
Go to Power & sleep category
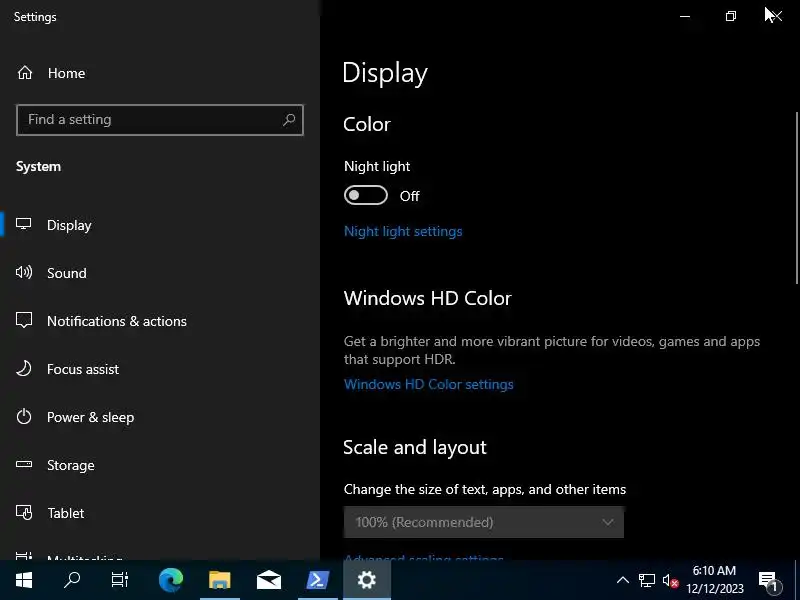pos(160,417)
